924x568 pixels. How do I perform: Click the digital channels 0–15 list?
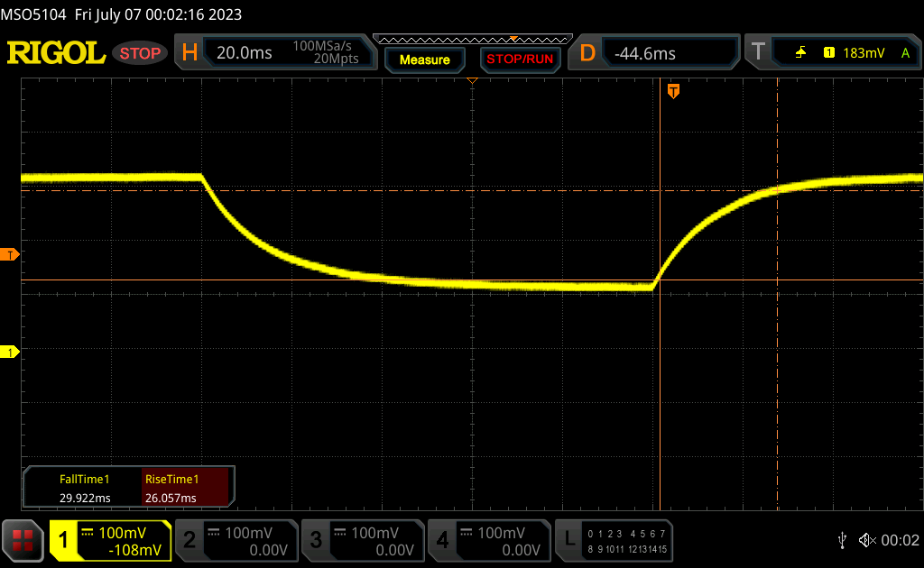pyautogui.click(x=627, y=542)
